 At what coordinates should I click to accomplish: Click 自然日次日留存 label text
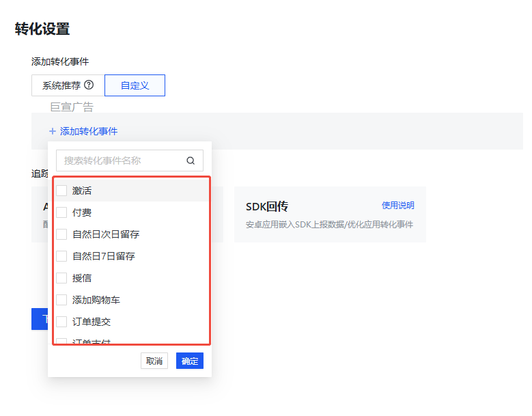(x=106, y=234)
